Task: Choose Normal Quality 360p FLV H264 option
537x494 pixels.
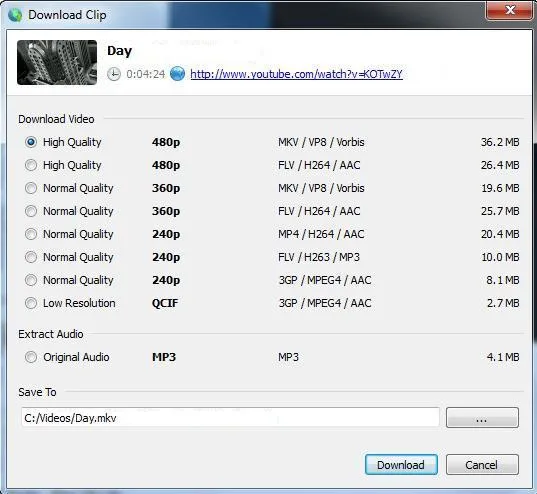Action: click(31, 211)
